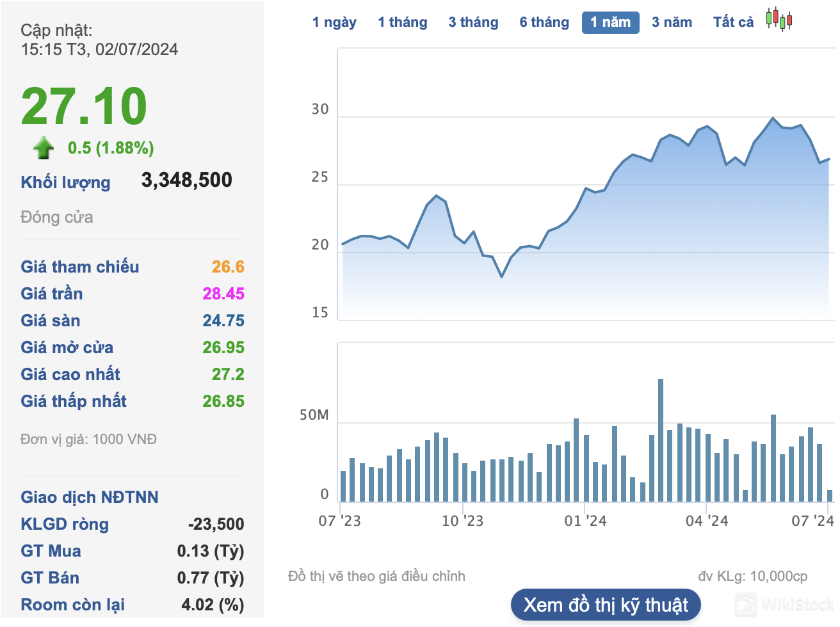This screenshot has width=840, height=627.
Task: Click the 27.10 current price
Action: click(84, 106)
